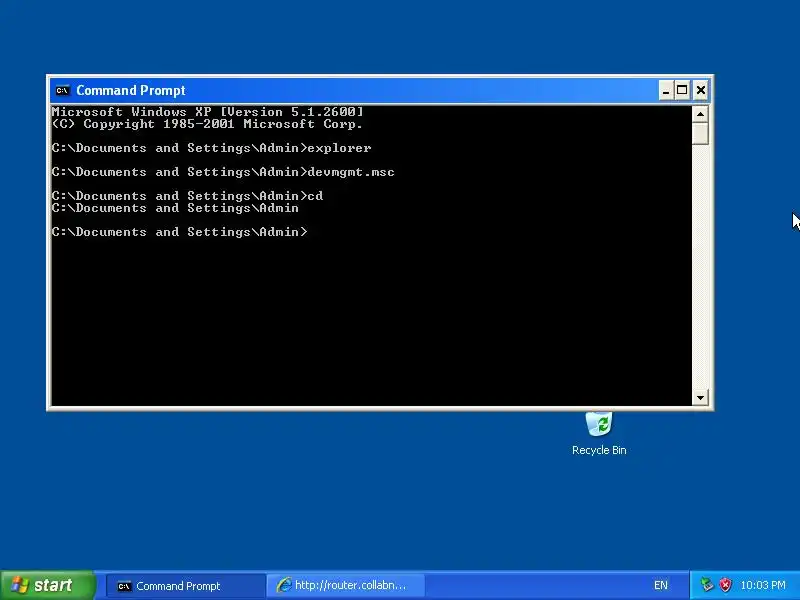The height and width of the screenshot is (600, 800).
Task: Click the scroll down arrow in Command Prompt
Action: point(700,397)
